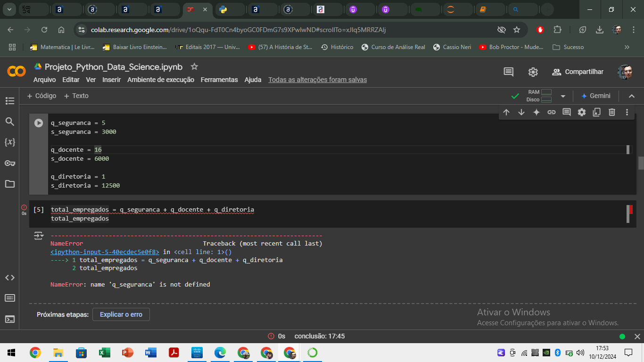Expand the RAM and Disco resources dropdown
Screen dimensions: 644x362
pyautogui.click(x=562, y=96)
